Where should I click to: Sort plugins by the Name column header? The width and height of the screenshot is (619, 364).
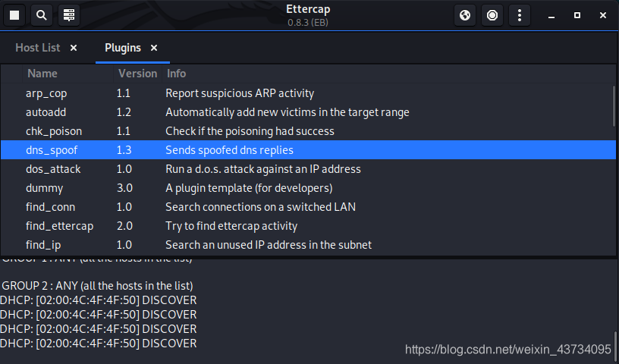coord(42,74)
